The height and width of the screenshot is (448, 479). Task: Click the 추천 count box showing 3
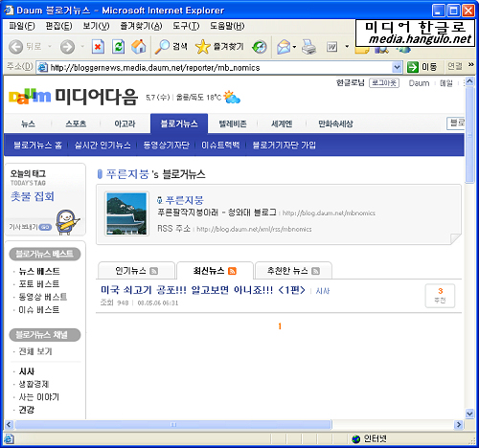[x=440, y=296]
